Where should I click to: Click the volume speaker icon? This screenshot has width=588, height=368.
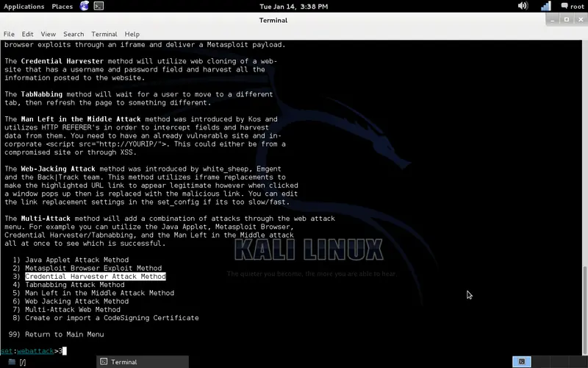coord(523,6)
